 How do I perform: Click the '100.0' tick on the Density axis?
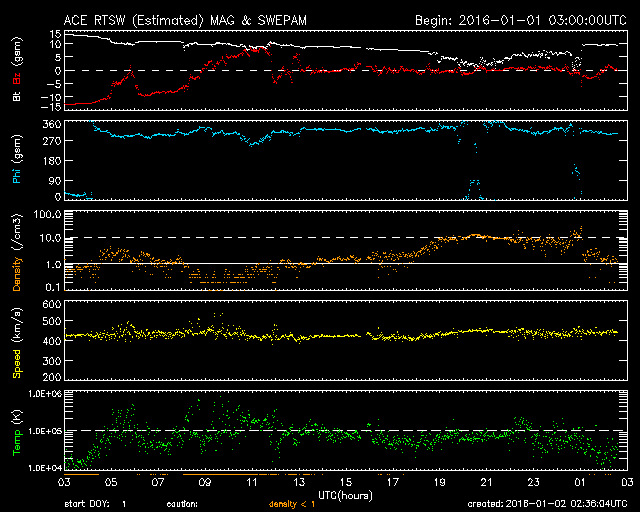click(47, 214)
